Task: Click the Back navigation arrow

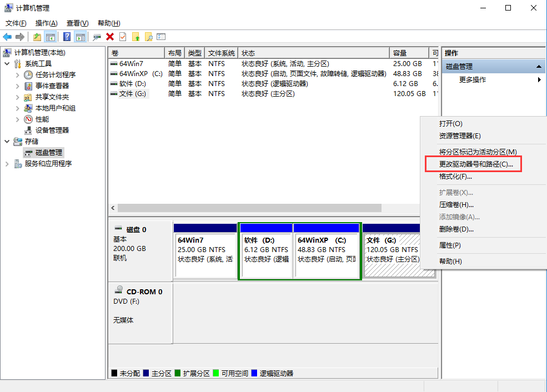Action: [8, 37]
